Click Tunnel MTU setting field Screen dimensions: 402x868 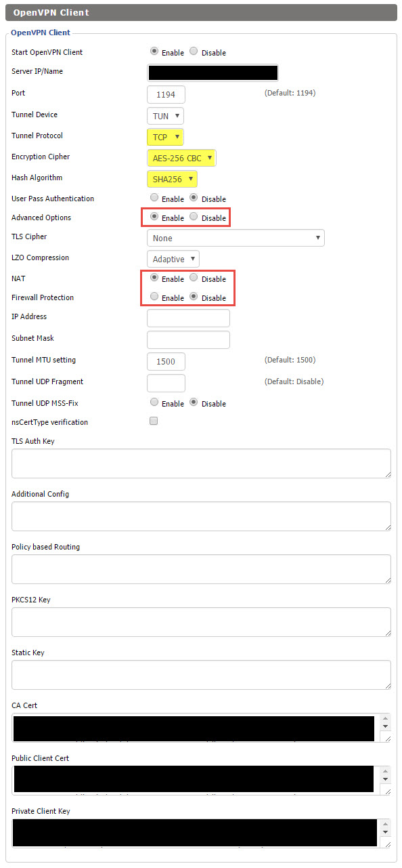[x=166, y=361]
